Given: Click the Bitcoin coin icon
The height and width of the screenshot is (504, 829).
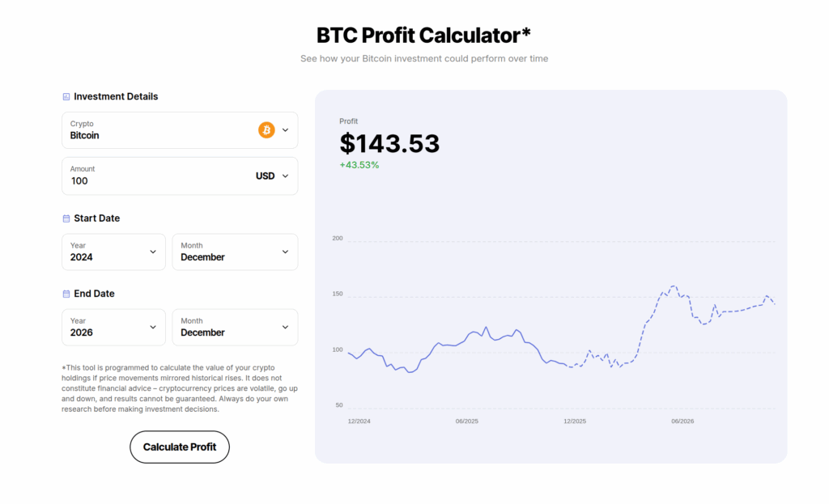Looking at the screenshot, I should 266,129.
